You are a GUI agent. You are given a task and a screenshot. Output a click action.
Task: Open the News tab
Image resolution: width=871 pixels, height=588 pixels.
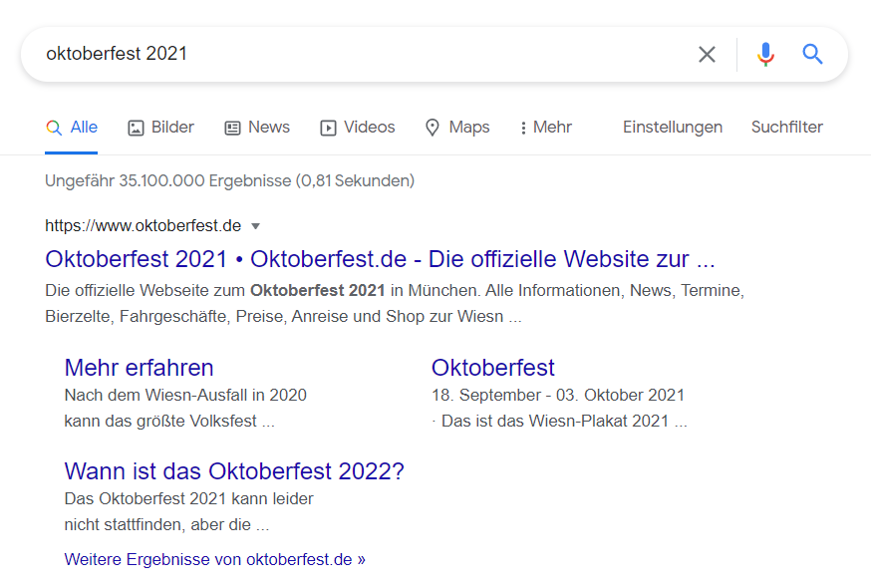tap(257, 128)
